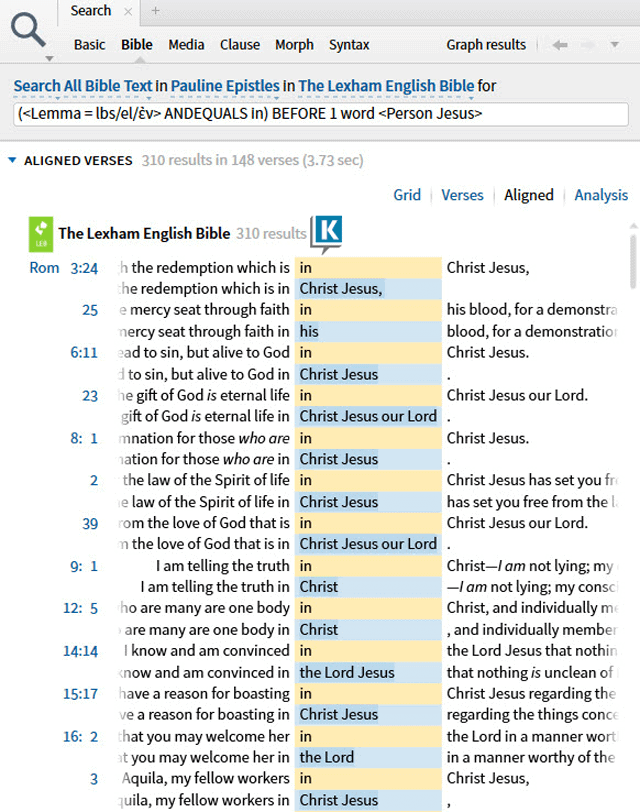Show results in Analysis view
This screenshot has height=812, width=640.
tap(601, 195)
